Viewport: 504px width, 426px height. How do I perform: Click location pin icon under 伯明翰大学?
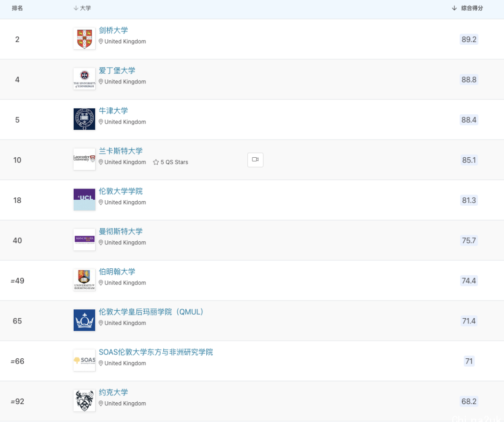click(x=101, y=283)
